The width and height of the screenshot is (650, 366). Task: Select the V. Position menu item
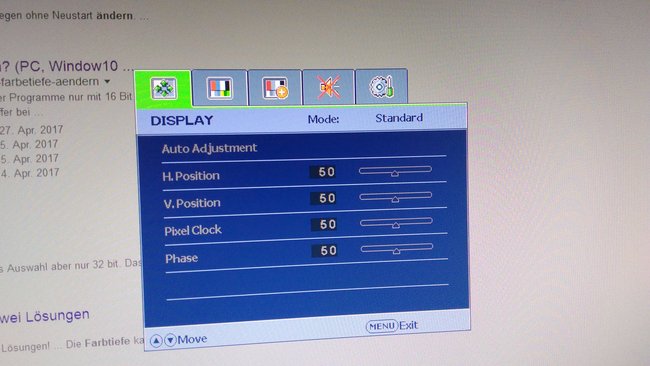[192, 203]
